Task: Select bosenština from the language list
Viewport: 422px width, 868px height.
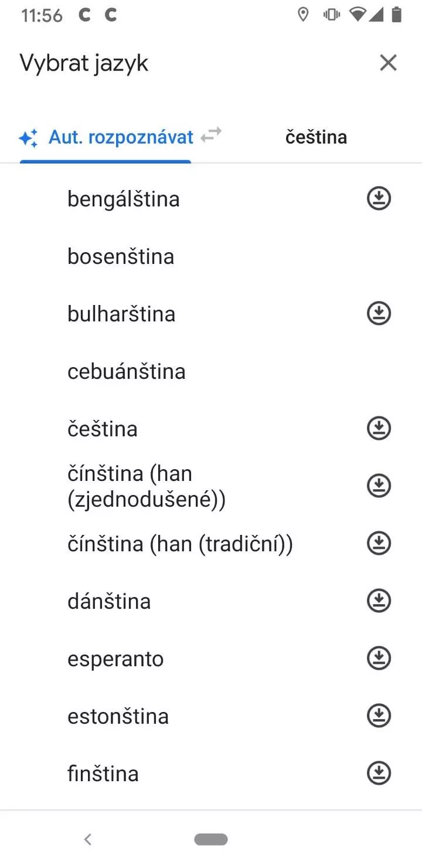Action: (121, 256)
